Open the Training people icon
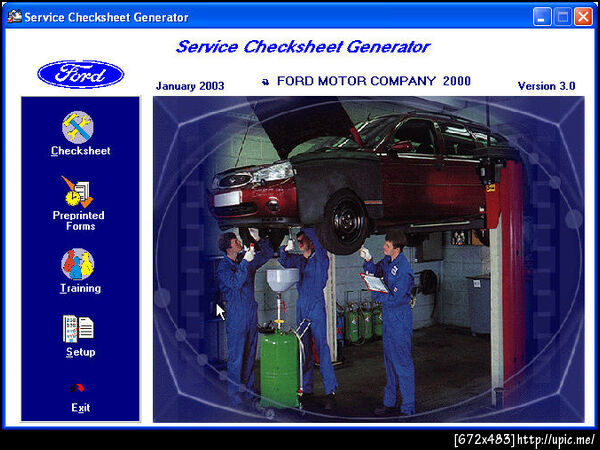Image resolution: width=600 pixels, height=450 pixels. [x=78, y=264]
